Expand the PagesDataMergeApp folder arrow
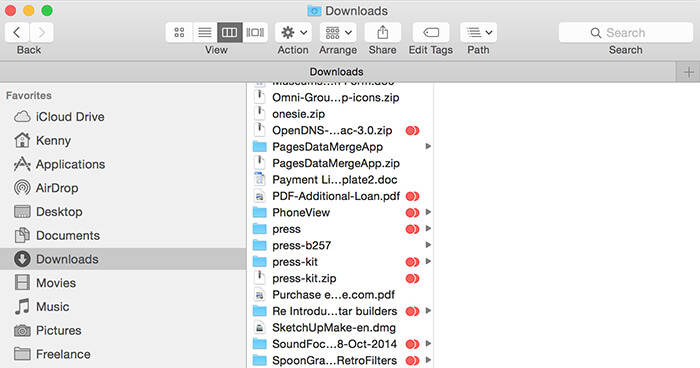 tap(428, 146)
